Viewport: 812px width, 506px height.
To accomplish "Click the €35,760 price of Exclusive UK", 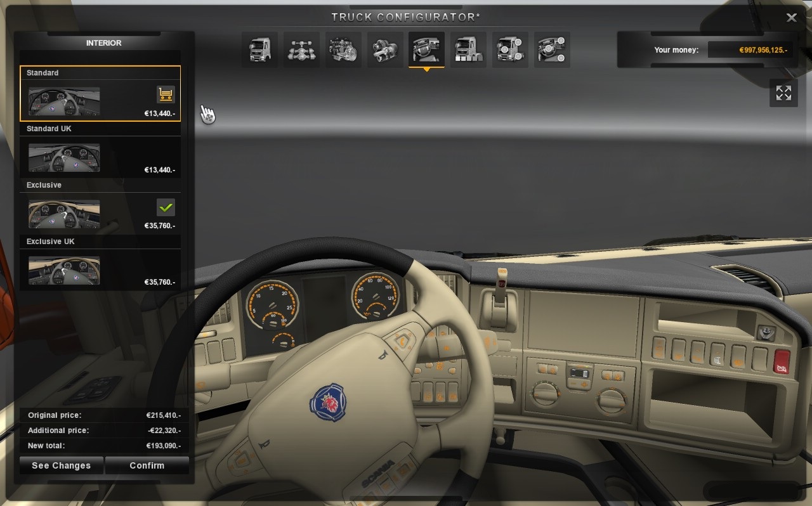I will click(160, 282).
